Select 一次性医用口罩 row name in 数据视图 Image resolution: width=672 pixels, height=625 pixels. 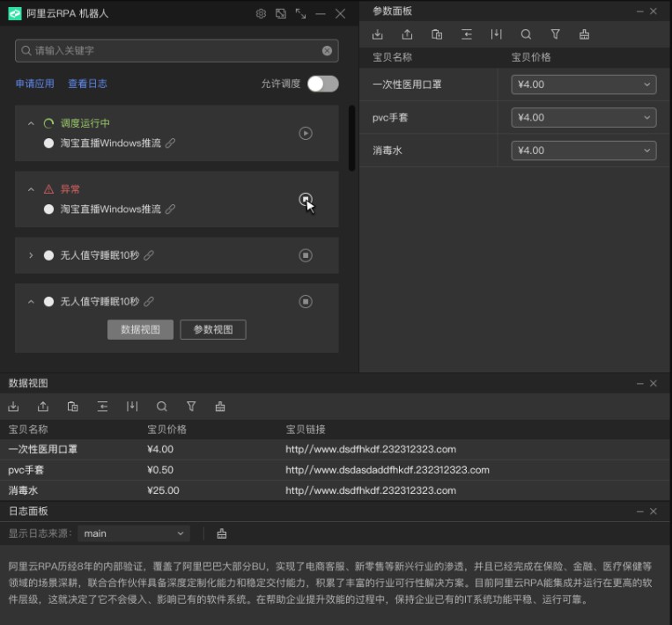coord(43,449)
